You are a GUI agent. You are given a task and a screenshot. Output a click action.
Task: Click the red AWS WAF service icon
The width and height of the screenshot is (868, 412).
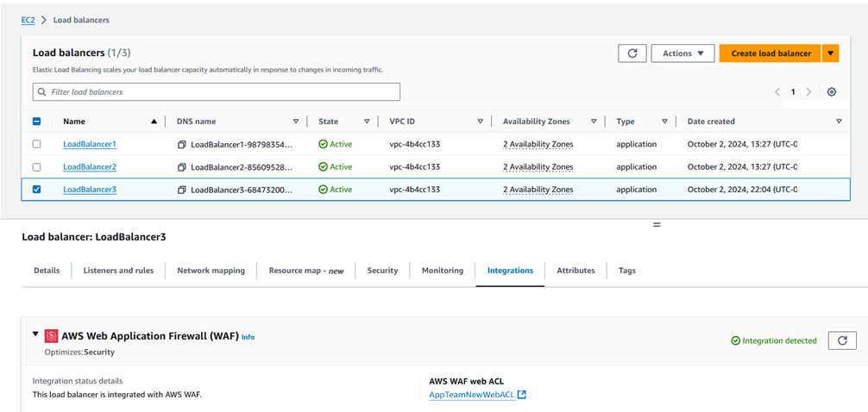pyautogui.click(x=52, y=335)
